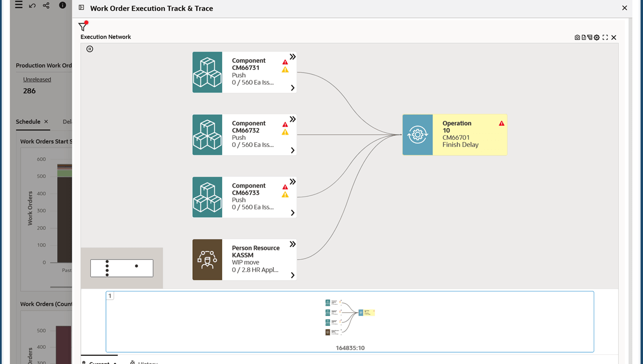Close the Schedule tab with its X
The width and height of the screenshot is (643, 364).
[x=46, y=122]
